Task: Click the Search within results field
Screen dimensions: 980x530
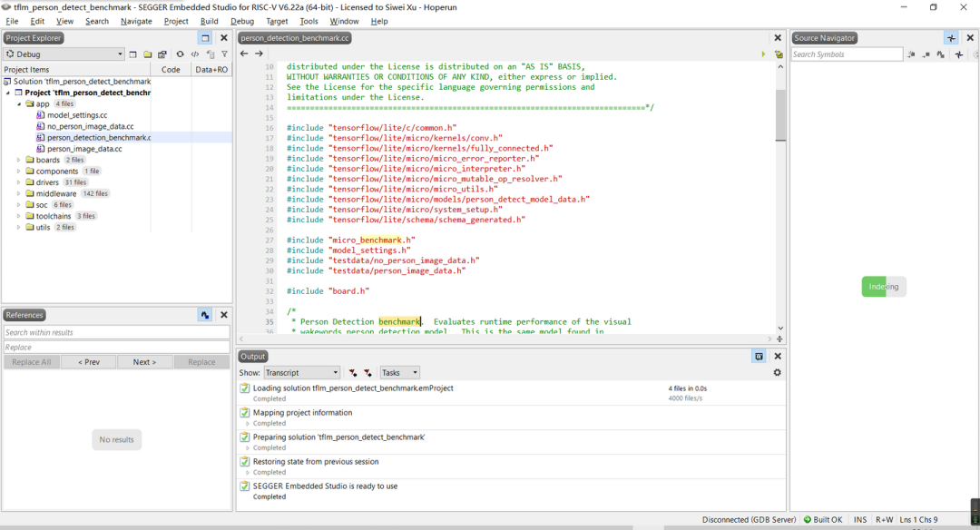Action: click(x=117, y=332)
